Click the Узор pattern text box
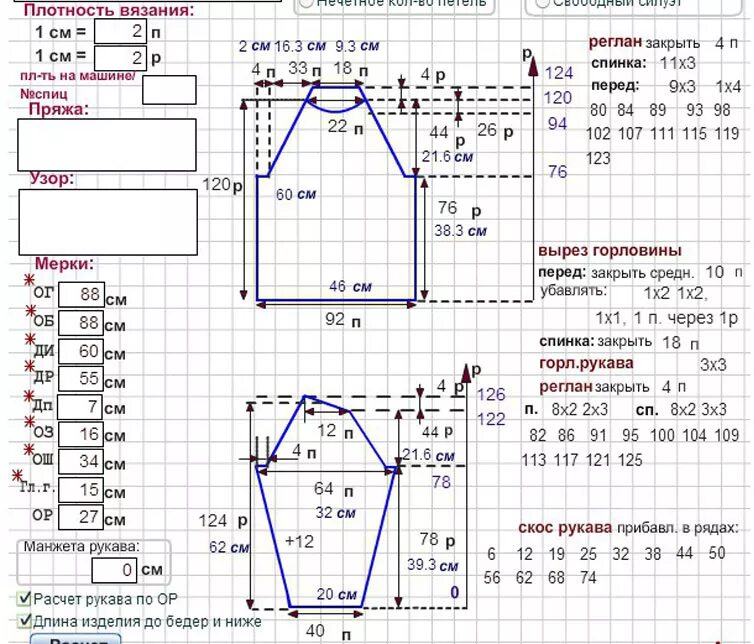 (108, 222)
